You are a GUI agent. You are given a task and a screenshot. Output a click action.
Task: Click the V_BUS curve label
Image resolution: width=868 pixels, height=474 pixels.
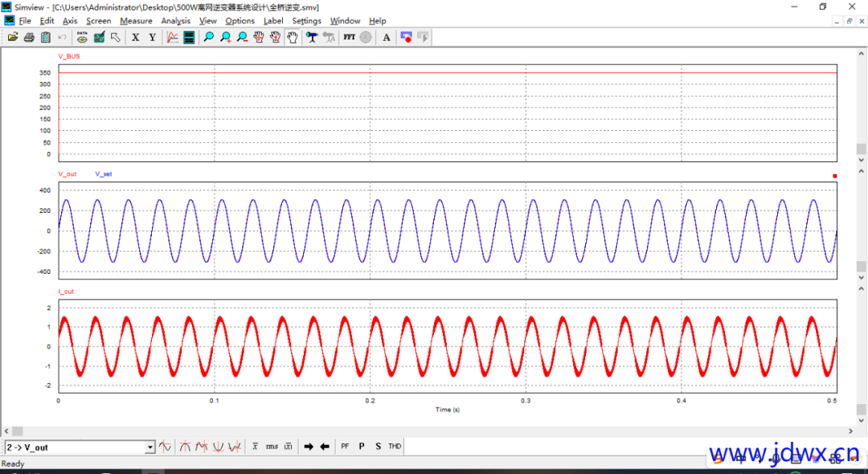[x=70, y=56]
